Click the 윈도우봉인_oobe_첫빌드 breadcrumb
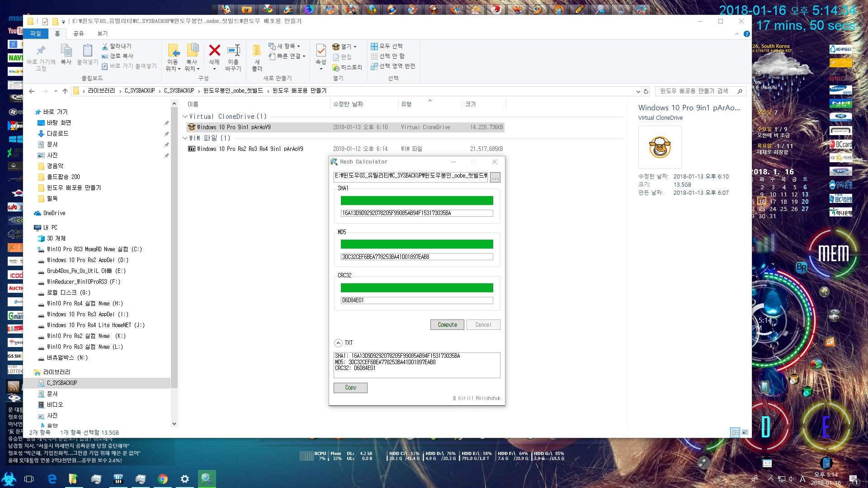Screen dimensions: 868x488 coord(233,91)
